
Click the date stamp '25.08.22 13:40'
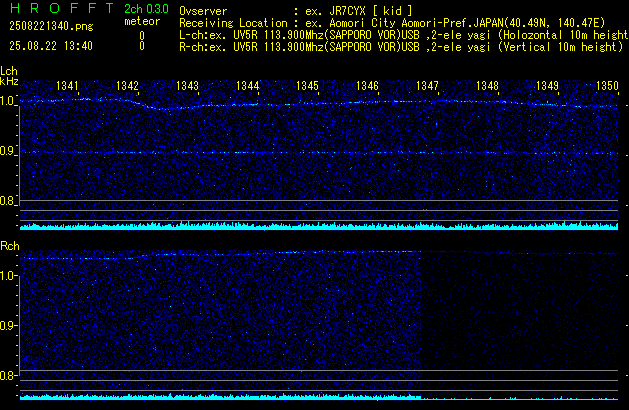click(51, 46)
